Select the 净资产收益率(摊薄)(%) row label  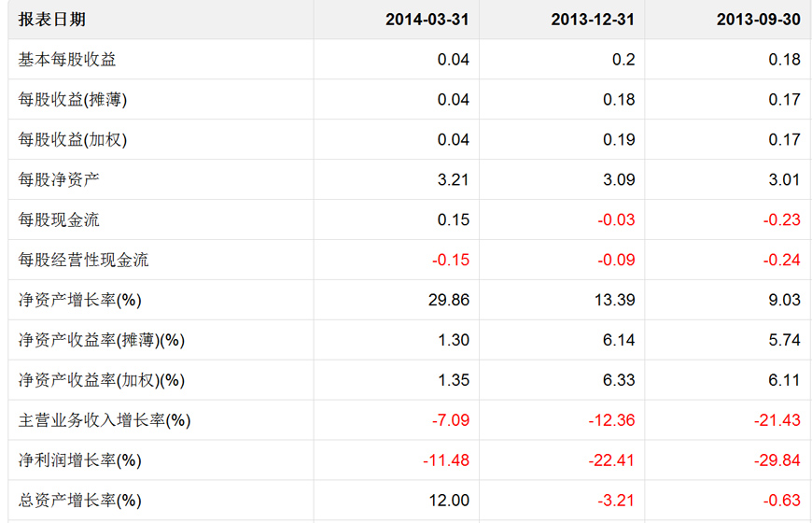coord(102,341)
